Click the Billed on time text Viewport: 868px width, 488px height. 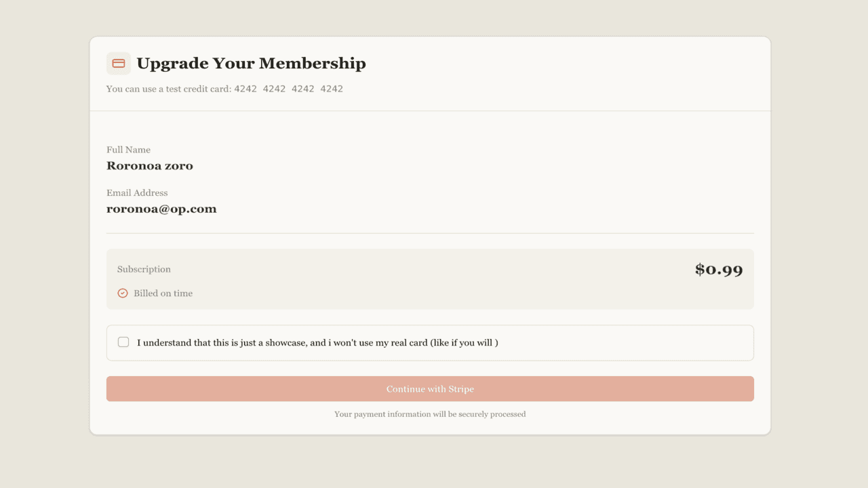pos(163,293)
